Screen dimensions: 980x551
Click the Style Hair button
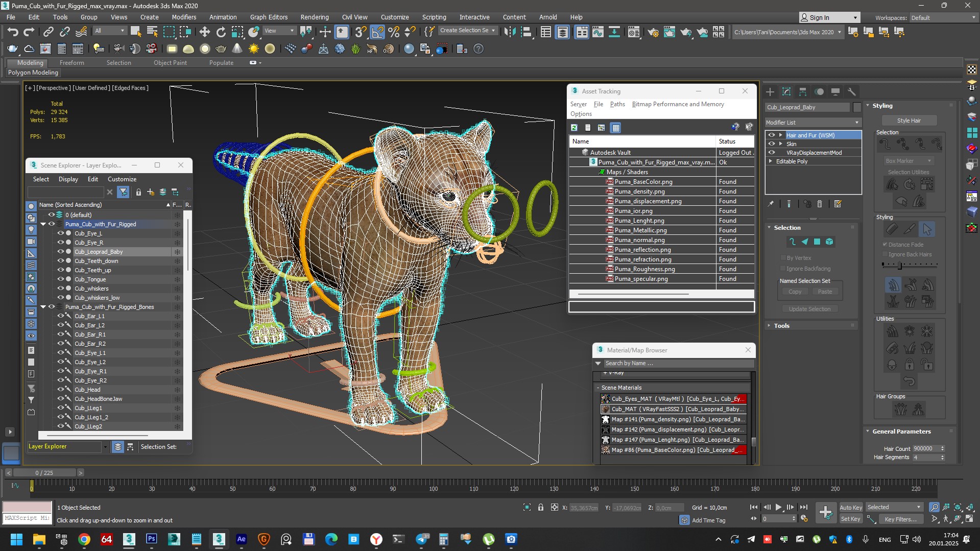(x=909, y=121)
